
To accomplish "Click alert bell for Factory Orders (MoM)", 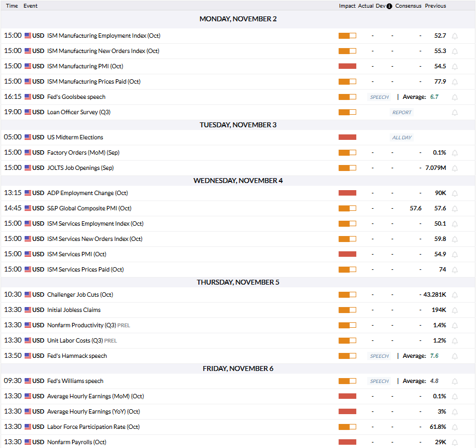I will coord(455,153).
